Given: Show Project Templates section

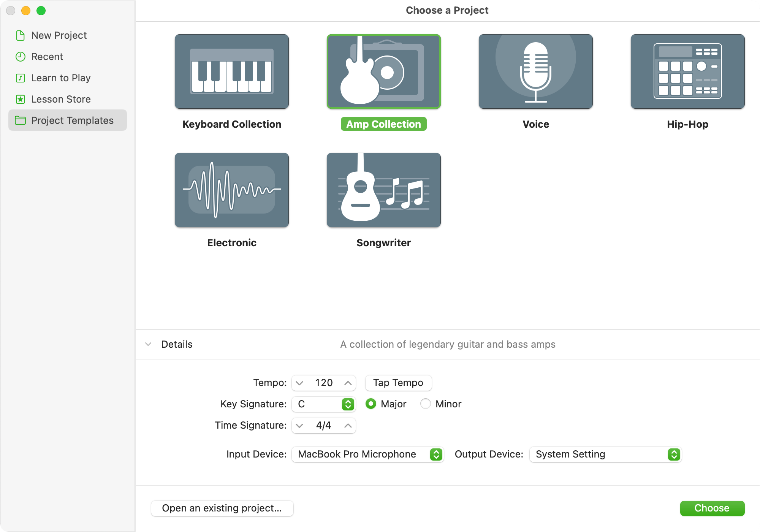Looking at the screenshot, I should coord(68,120).
